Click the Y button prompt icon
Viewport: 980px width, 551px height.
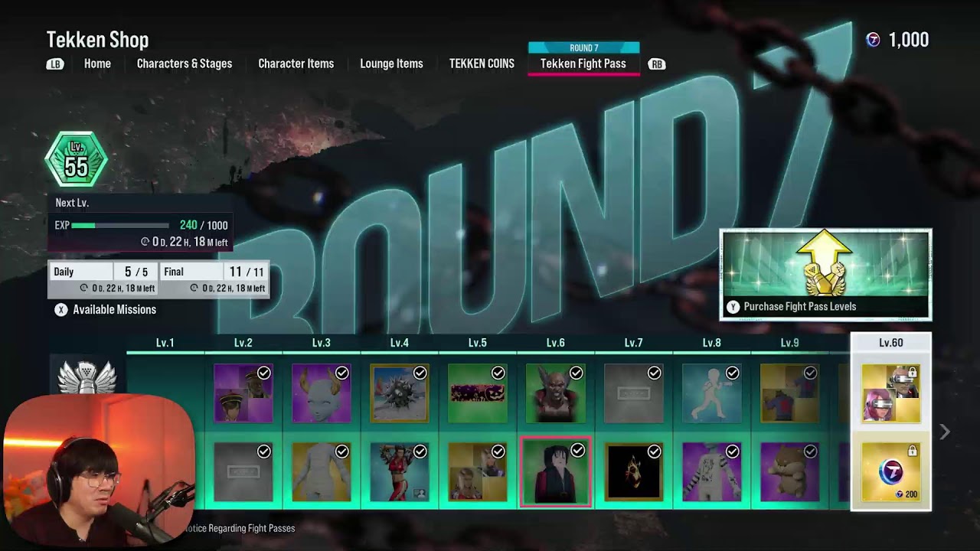pos(733,306)
